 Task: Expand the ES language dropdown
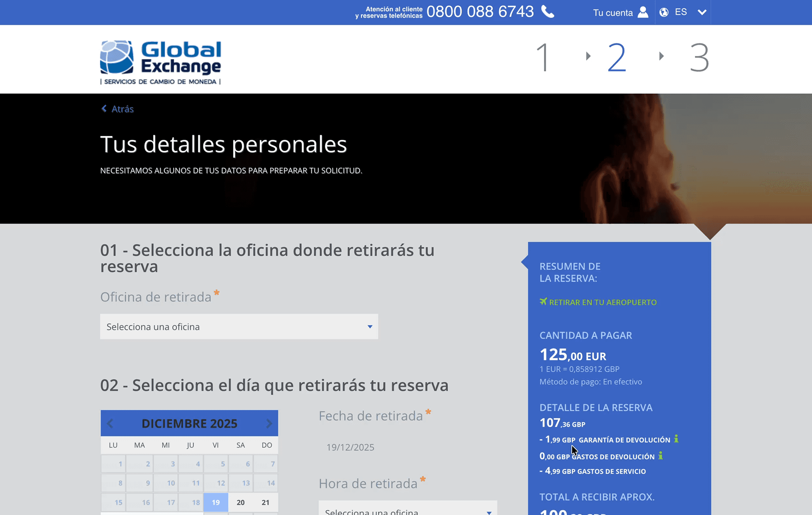point(702,12)
